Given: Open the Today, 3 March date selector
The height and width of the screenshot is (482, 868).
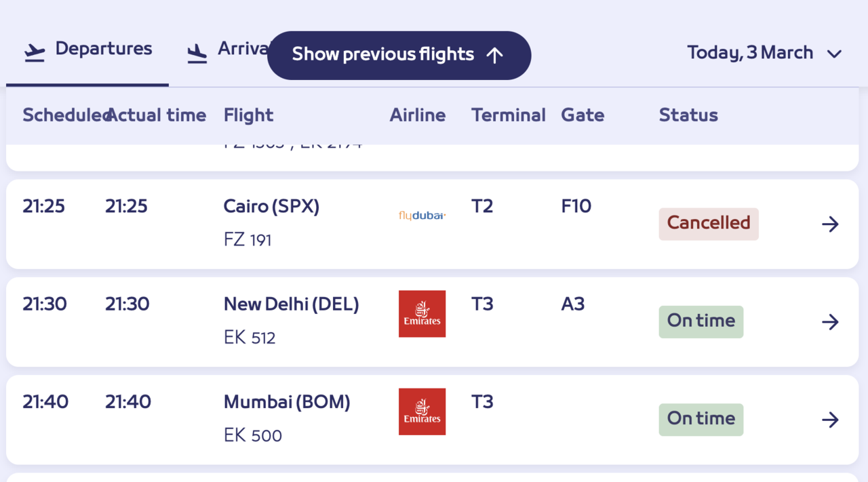Looking at the screenshot, I should 750,53.
